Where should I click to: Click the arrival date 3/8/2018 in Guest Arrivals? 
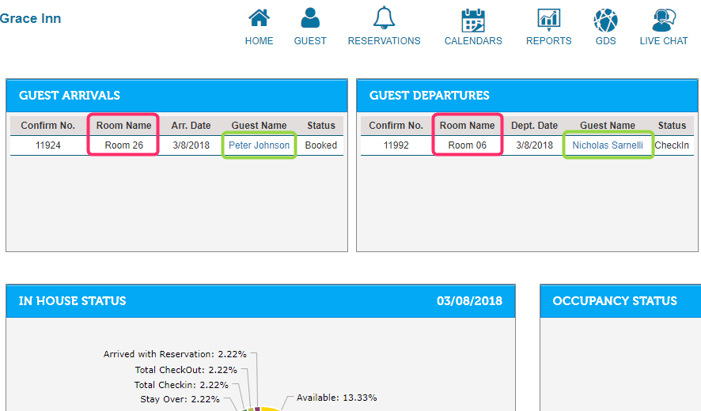[191, 145]
